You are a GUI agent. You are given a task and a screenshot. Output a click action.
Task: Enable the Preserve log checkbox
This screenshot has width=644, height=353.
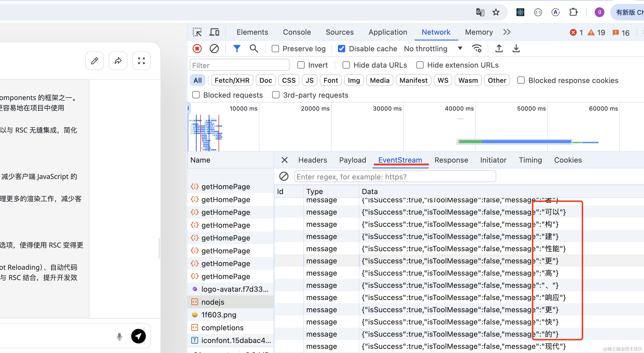tap(275, 49)
